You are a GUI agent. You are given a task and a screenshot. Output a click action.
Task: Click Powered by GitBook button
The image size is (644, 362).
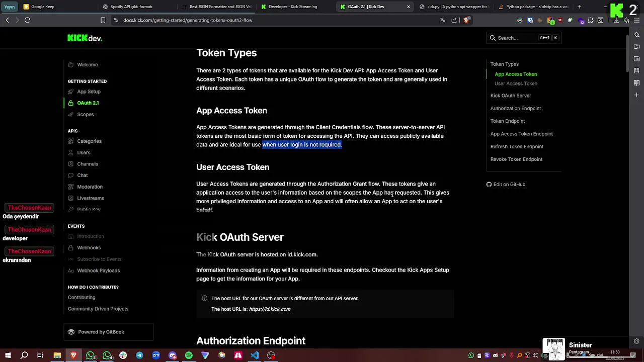click(108, 332)
